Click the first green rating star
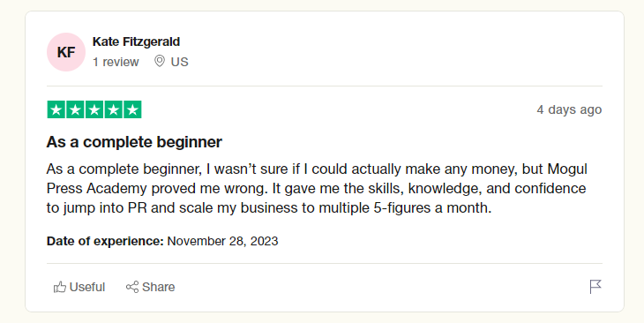644x323 pixels. 56,109
